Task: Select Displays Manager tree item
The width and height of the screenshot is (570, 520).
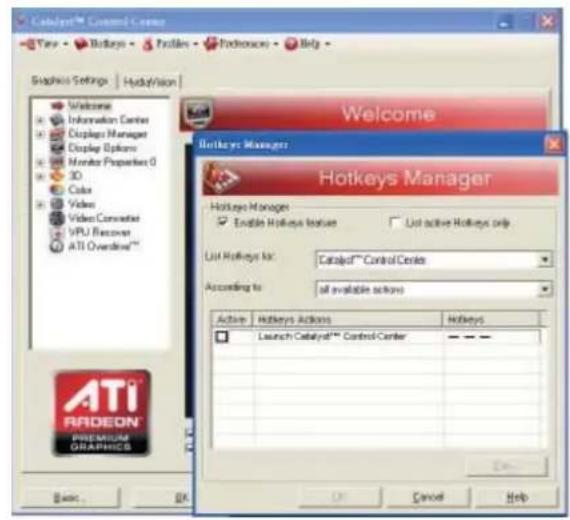Action: point(108,134)
